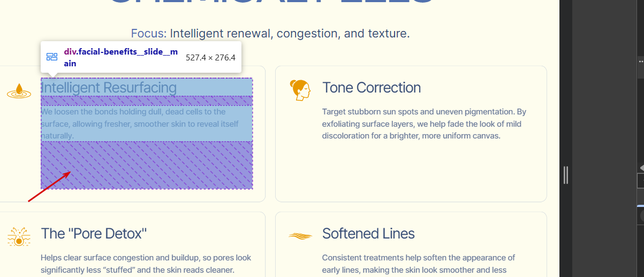The height and width of the screenshot is (277, 644).
Task: Click the Pore Detox burst icon
Action: click(x=19, y=236)
